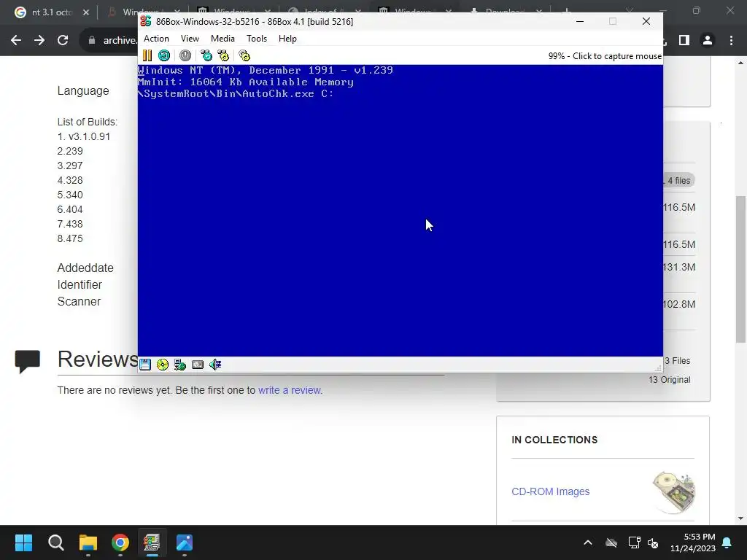
Task: Open the View menu in 86Box
Action: coord(190,39)
